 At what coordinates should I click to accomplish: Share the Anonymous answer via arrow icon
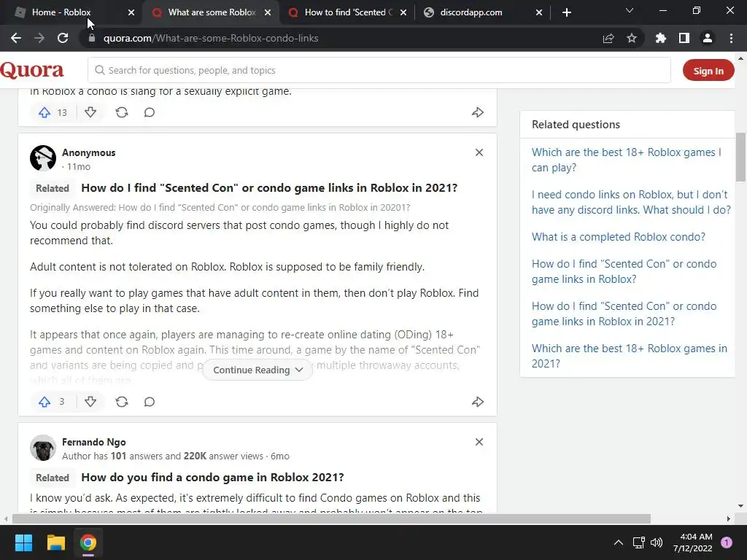pos(478,402)
